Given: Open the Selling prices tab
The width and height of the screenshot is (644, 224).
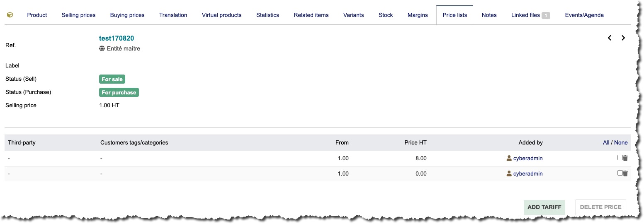Looking at the screenshot, I should [x=78, y=15].
